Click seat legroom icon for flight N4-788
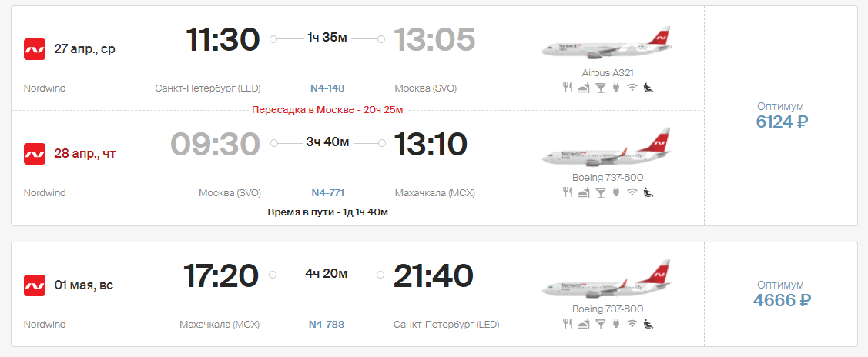 click(648, 324)
